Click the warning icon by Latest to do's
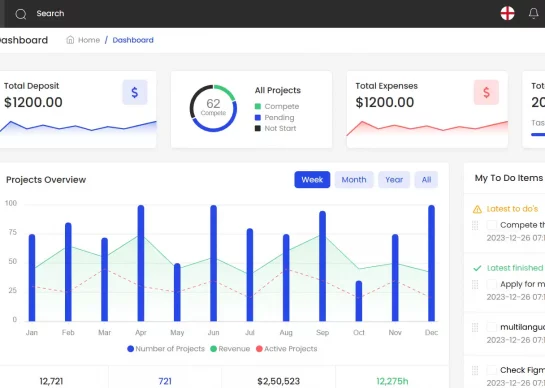The width and height of the screenshot is (545, 388). coord(477,209)
